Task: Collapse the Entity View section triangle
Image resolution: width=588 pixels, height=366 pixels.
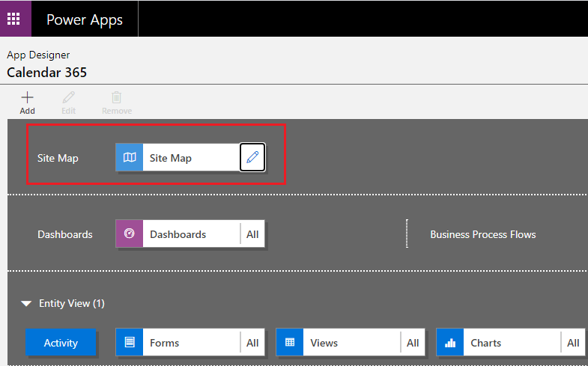Action: (26, 303)
